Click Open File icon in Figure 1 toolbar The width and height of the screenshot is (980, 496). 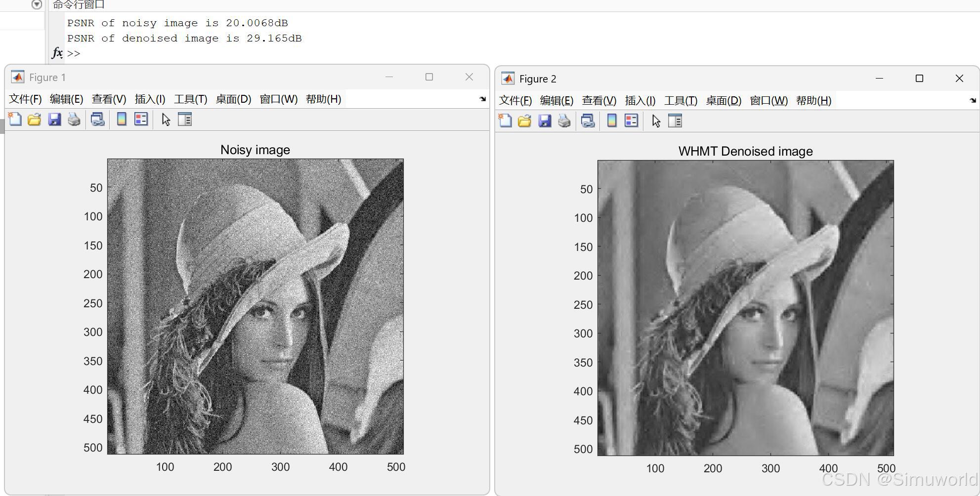coord(34,119)
